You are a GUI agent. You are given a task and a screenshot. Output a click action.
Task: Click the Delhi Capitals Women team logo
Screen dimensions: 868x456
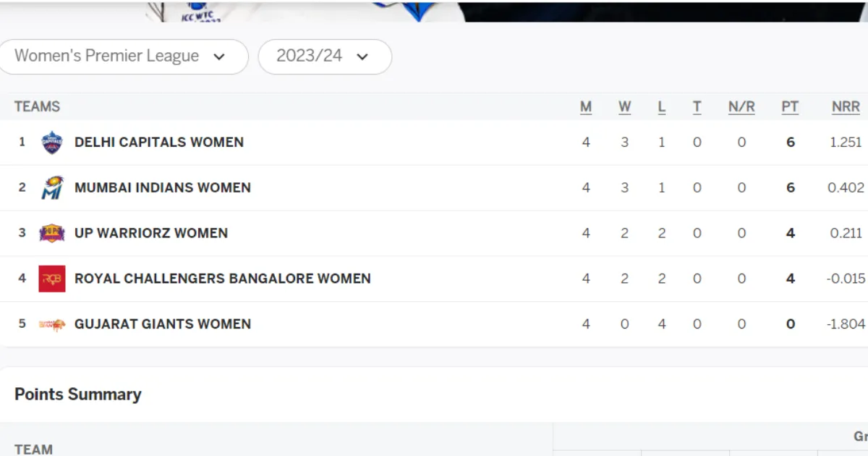[51, 143]
